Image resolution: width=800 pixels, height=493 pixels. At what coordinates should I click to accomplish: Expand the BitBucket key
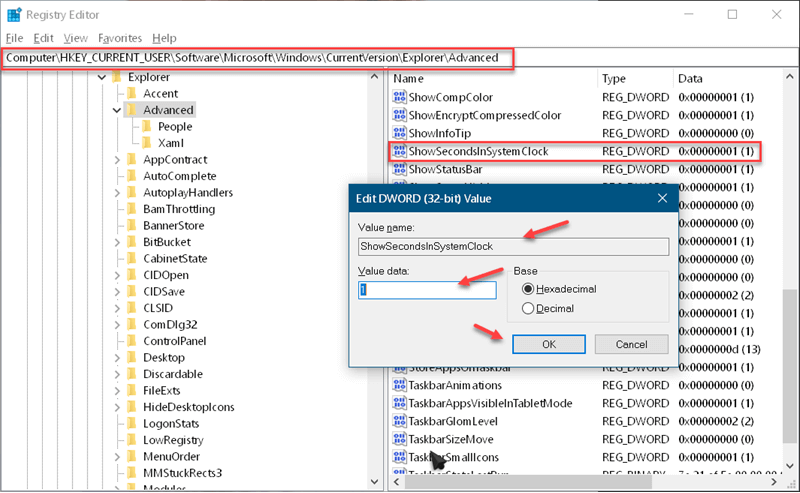click(117, 242)
